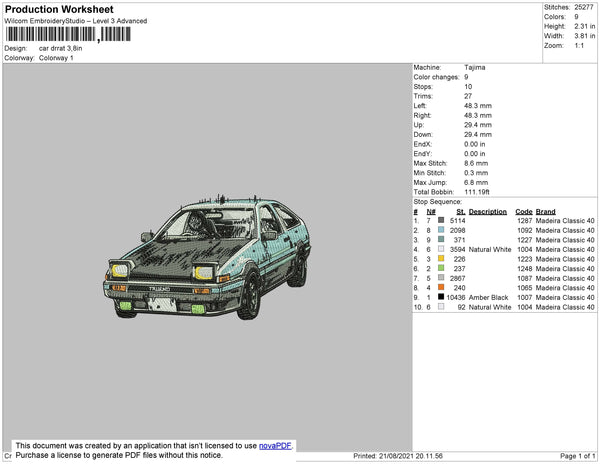The width and height of the screenshot is (600, 464).
Task: Select the Natural White description in row 4
Action: click(x=490, y=250)
